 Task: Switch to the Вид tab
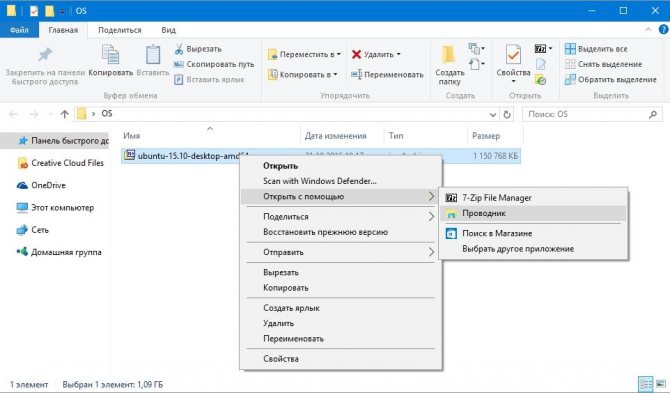click(168, 30)
